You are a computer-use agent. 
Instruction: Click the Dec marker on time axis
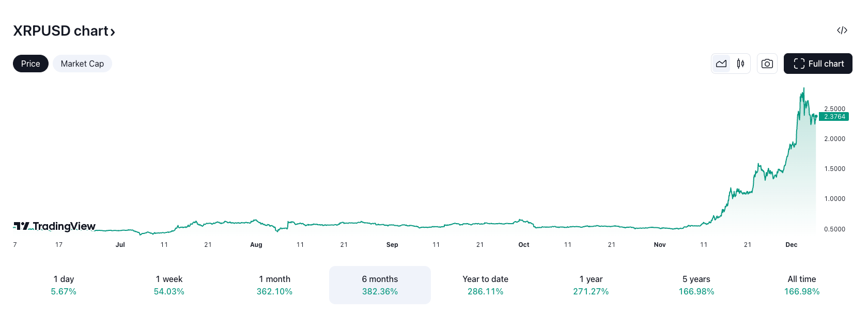click(x=791, y=245)
